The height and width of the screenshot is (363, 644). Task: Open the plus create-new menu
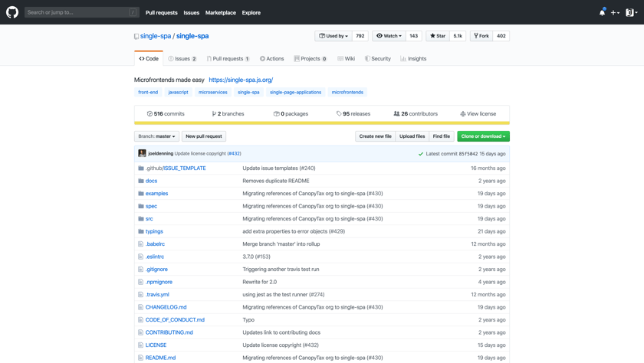click(615, 13)
